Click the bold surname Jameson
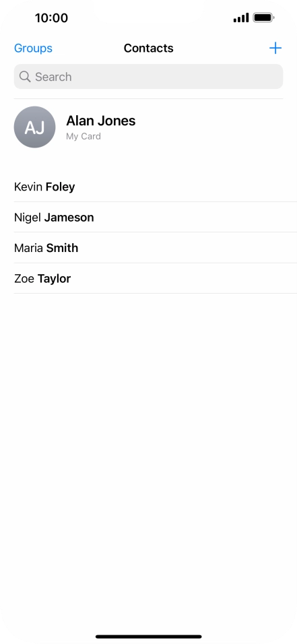Viewport: 297px width, 644px height. 69,218
